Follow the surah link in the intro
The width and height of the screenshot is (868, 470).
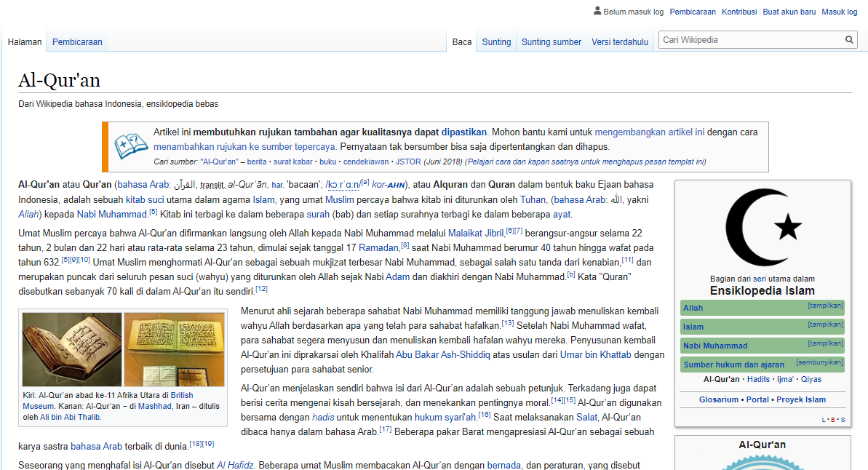pyautogui.click(x=318, y=214)
